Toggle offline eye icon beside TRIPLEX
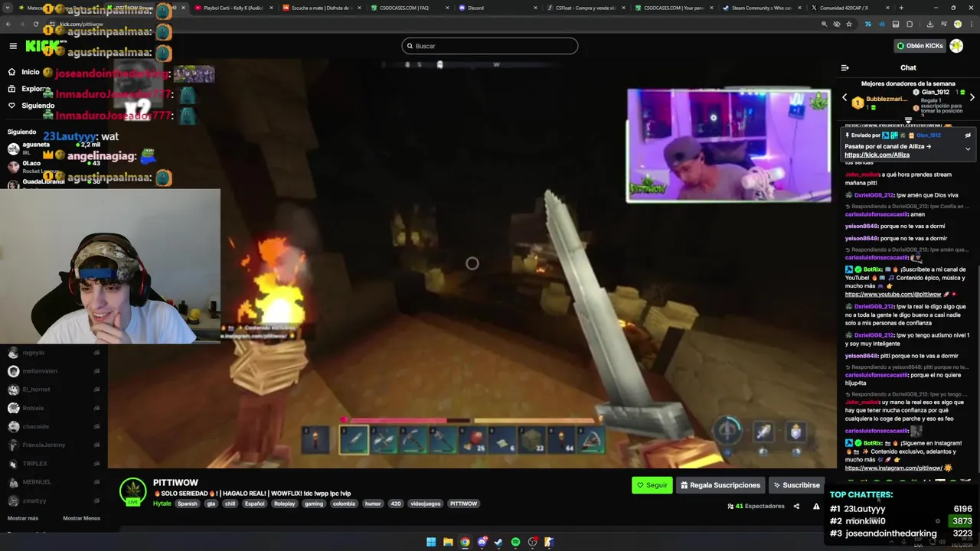Viewport: 980px width, 551px height. 96,463
